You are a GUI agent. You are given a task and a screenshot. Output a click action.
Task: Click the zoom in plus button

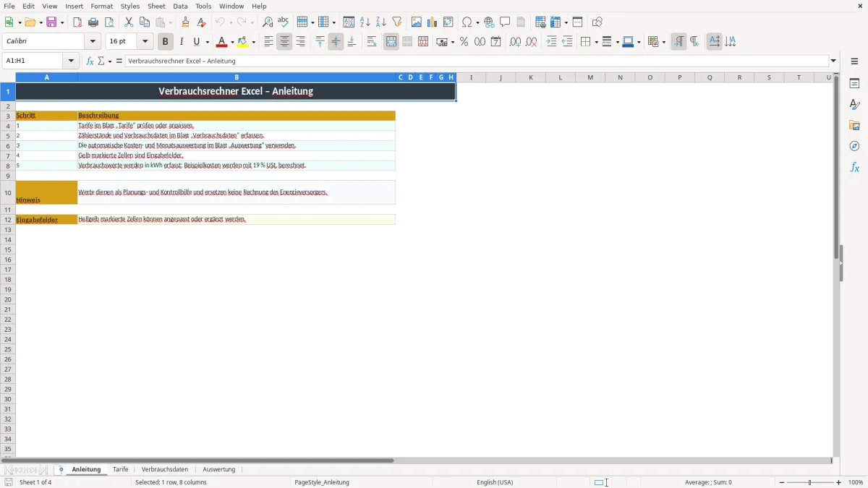(x=839, y=482)
